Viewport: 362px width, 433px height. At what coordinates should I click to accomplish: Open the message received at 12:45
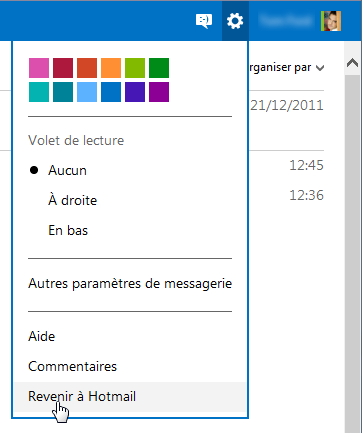(x=306, y=165)
